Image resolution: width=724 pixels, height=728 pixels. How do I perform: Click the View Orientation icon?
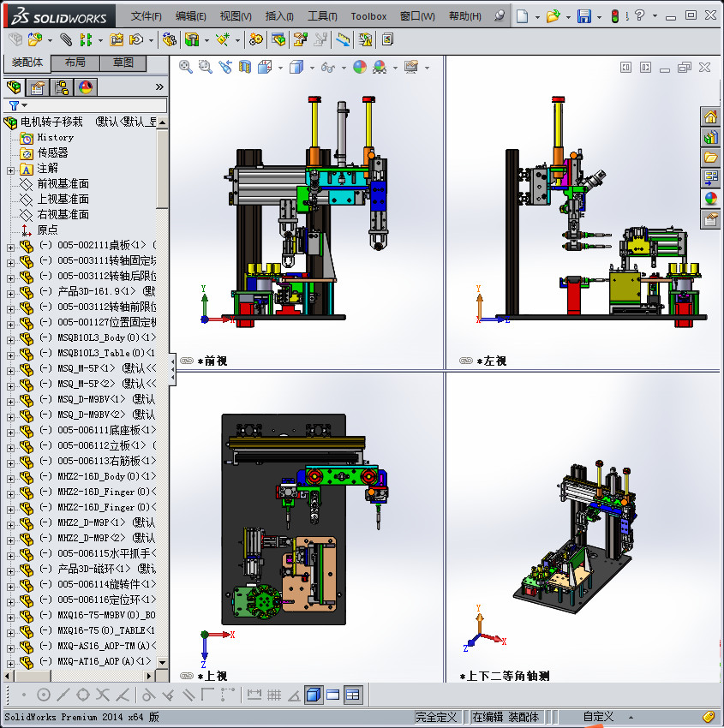pos(265,68)
